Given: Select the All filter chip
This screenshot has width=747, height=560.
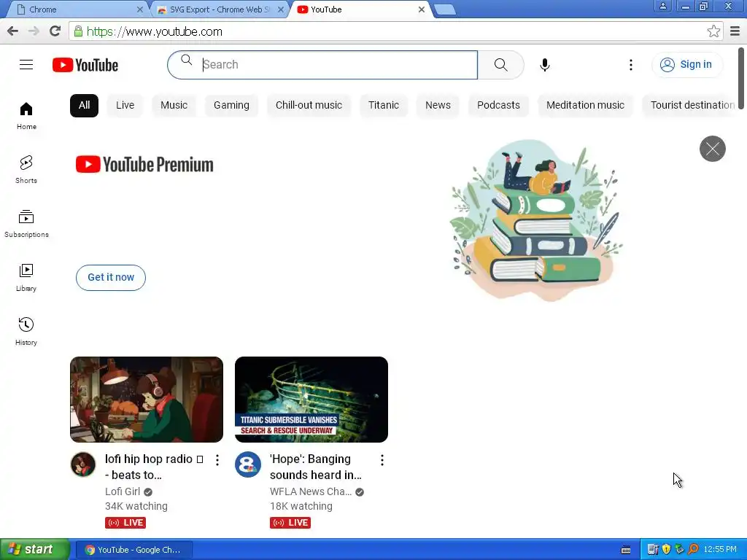Looking at the screenshot, I should (85, 105).
